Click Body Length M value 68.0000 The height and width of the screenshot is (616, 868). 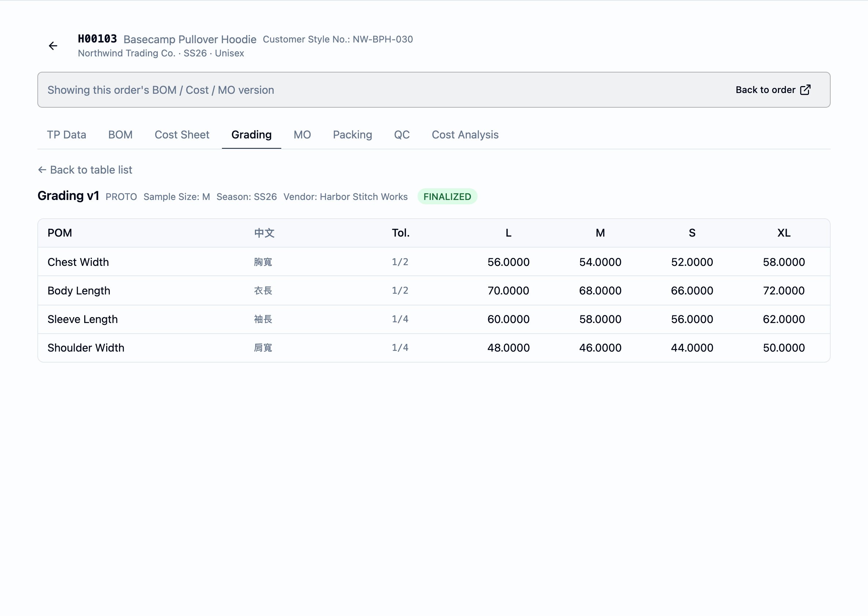[600, 290]
